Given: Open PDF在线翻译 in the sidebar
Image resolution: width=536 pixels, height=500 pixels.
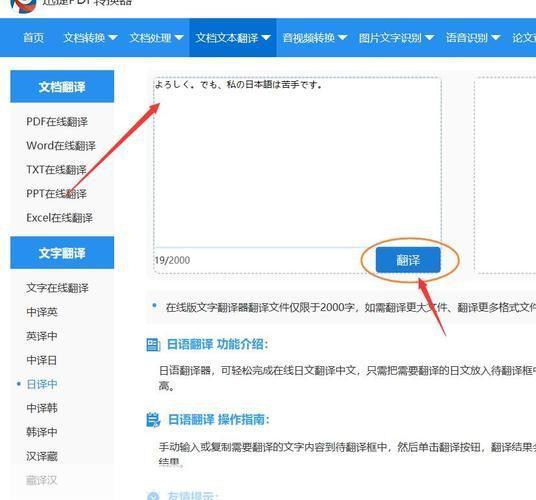Looking at the screenshot, I should pos(57,122).
